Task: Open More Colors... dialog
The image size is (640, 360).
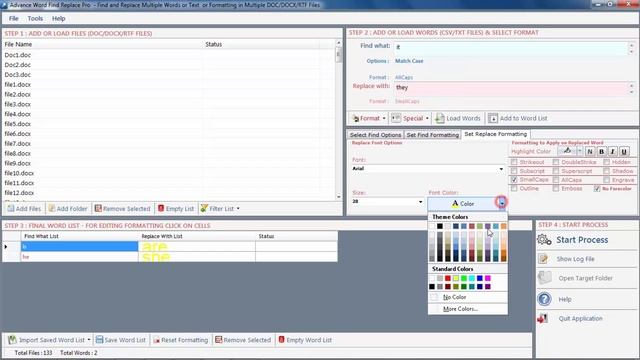Action: [x=468, y=309]
